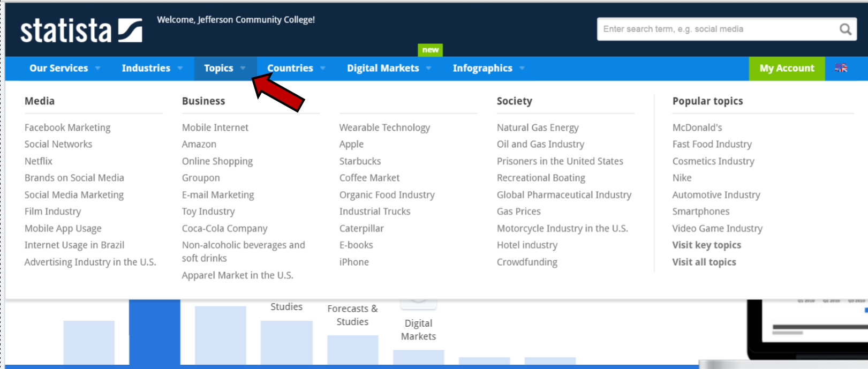Image resolution: width=868 pixels, height=369 pixels.
Task: Collapse the Topics dropdown arrow
Action: coord(243,68)
